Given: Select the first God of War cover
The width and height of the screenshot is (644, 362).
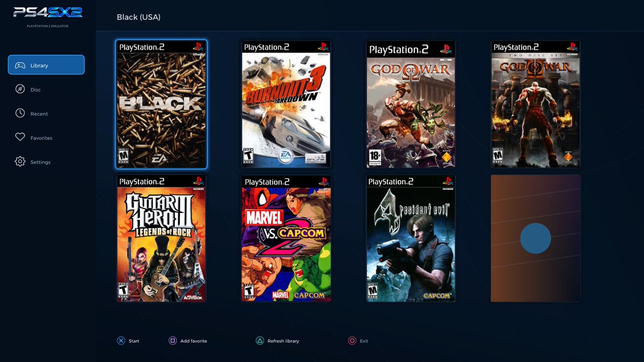Looking at the screenshot, I should pyautogui.click(x=411, y=104).
